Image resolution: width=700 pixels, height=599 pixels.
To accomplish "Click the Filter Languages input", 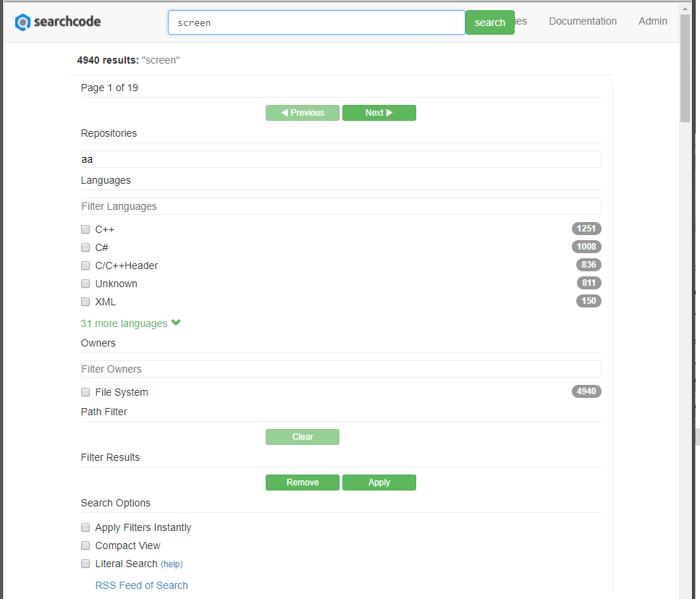I will pyautogui.click(x=341, y=206).
